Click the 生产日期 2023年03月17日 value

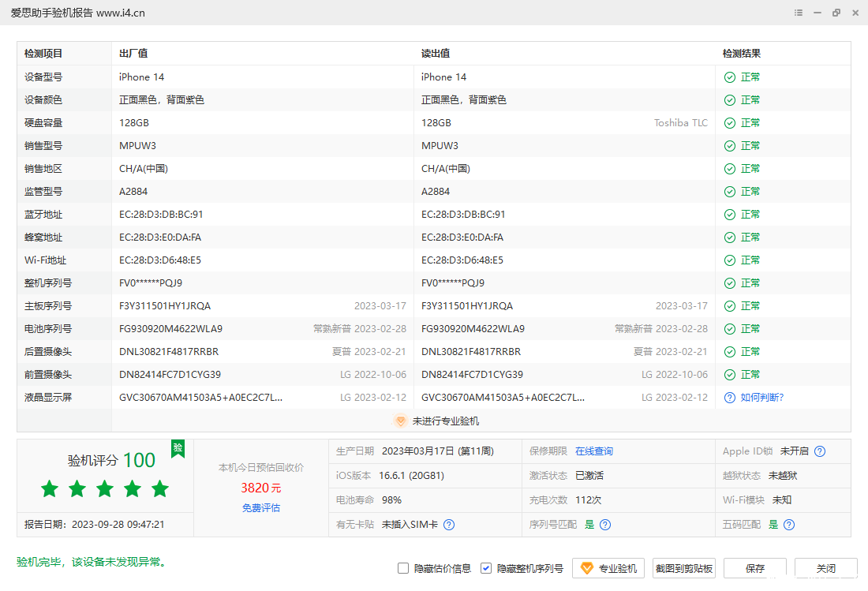438,451
